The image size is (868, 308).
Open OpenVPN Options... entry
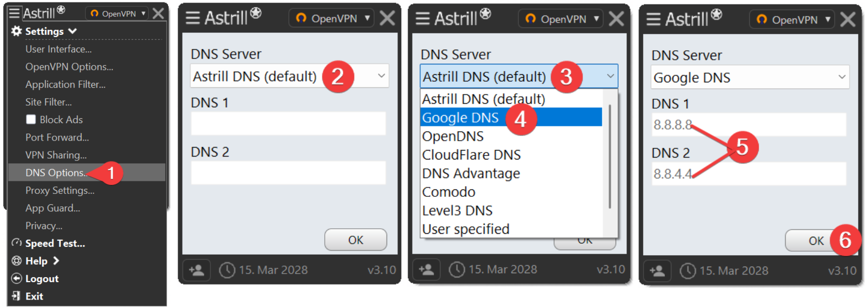pos(69,66)
